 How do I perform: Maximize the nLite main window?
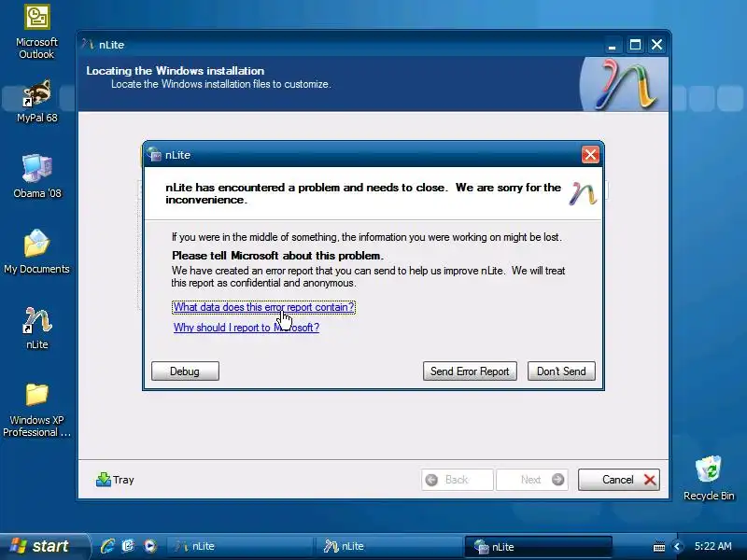635,45
